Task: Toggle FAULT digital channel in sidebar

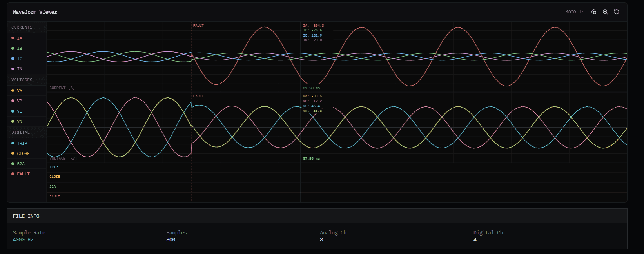Action: (x=27, y=174)
